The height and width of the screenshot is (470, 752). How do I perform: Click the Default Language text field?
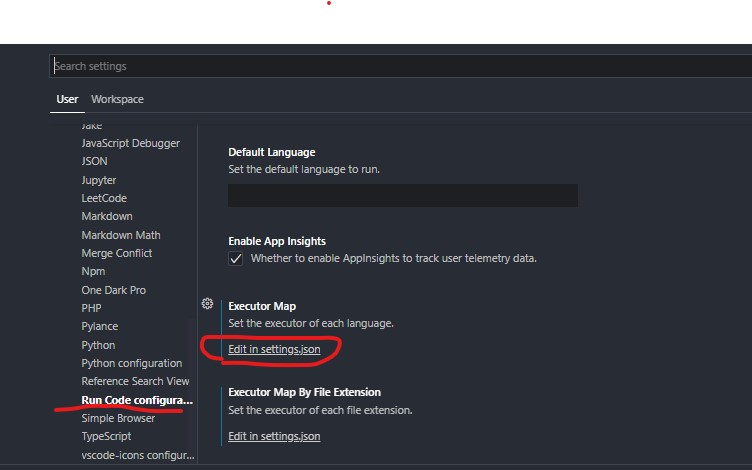[x=402, y=195]
